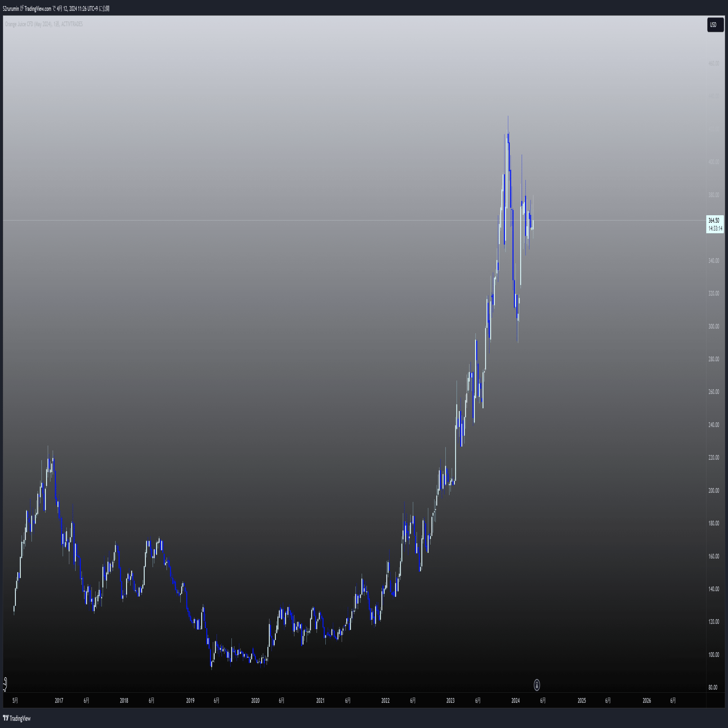The image size is (728, 728).
Task: Click the small icon at chart's bottom-left edge
Action: pos(5,684)
